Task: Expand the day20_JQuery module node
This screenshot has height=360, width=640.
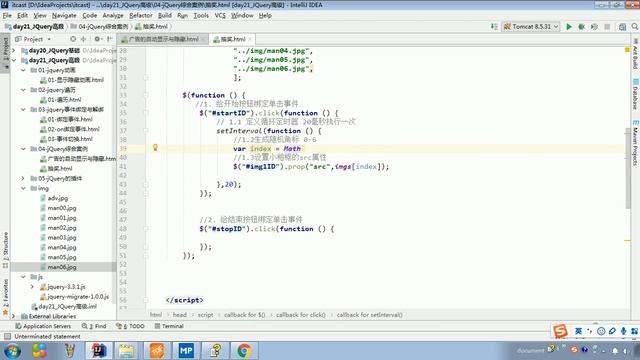Action: [13, 51]
